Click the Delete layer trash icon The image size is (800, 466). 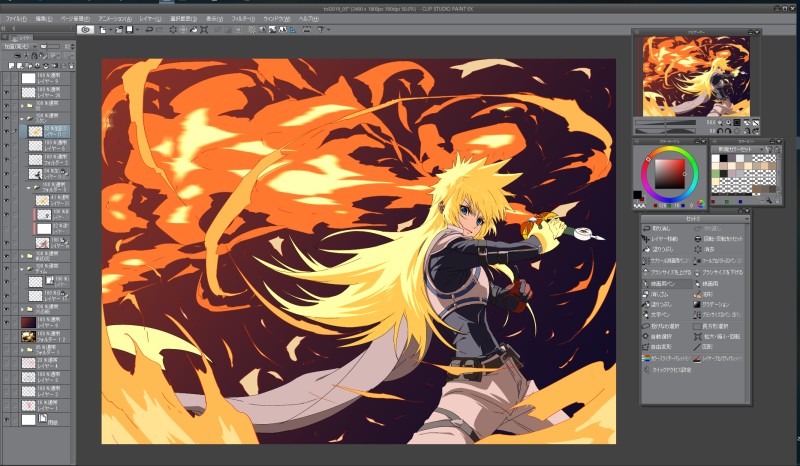[x=71, y=66]
